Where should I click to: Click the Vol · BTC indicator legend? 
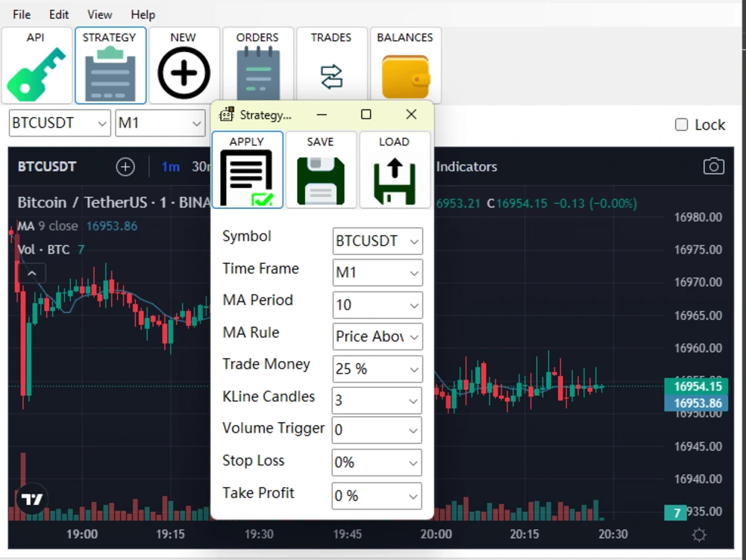(x=43, y=250)
